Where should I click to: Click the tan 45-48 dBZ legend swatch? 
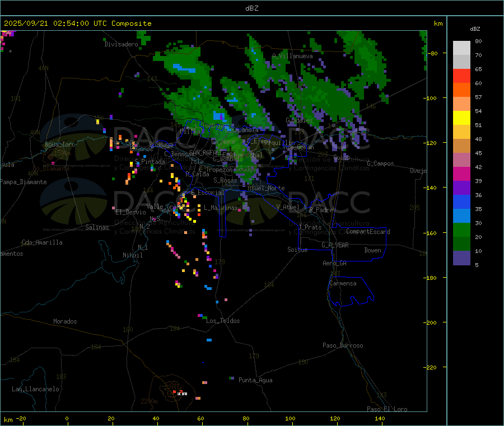461,146
